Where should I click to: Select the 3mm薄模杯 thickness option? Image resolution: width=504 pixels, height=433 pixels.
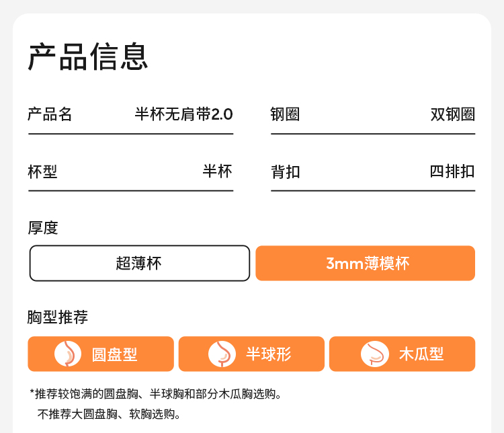[x=366, y=263]
